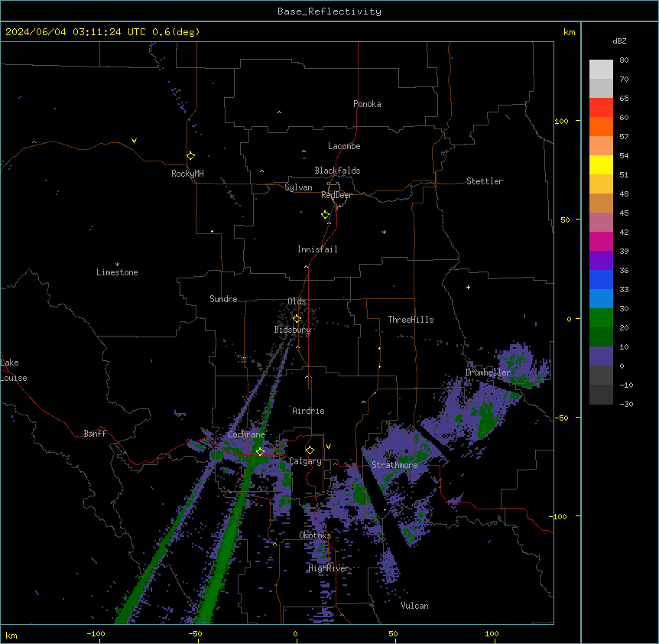The height and width of the screenshot is (644, 659).
Task: Click the Lake Louise label
Action: (x=14, y=370)
